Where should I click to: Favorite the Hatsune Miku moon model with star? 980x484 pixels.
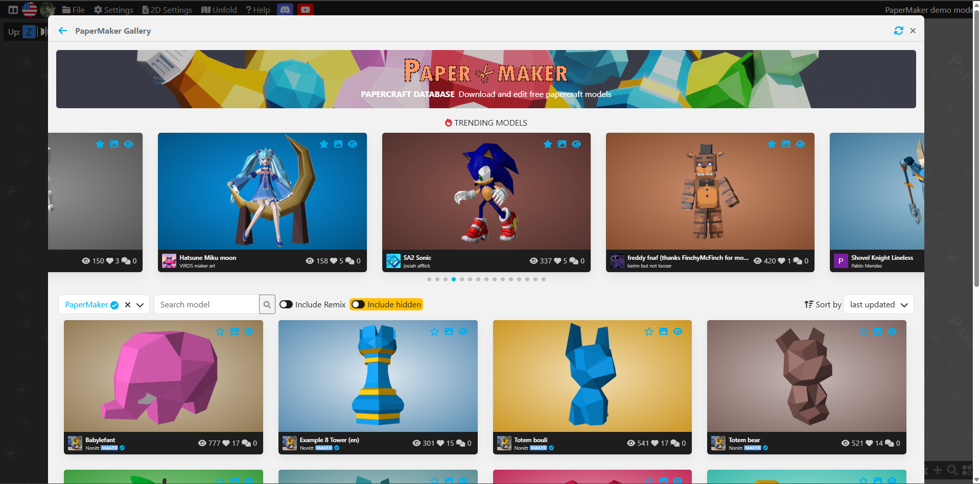pos(323,144)
